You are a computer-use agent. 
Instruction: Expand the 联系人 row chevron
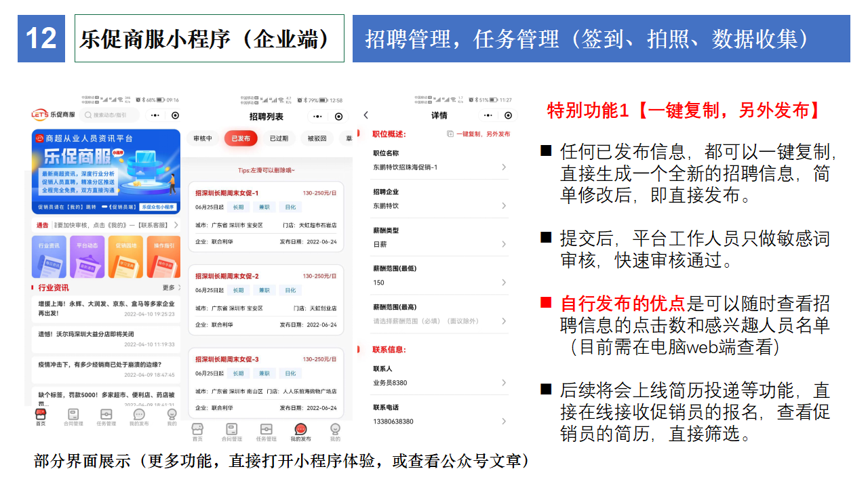point(504,383)
